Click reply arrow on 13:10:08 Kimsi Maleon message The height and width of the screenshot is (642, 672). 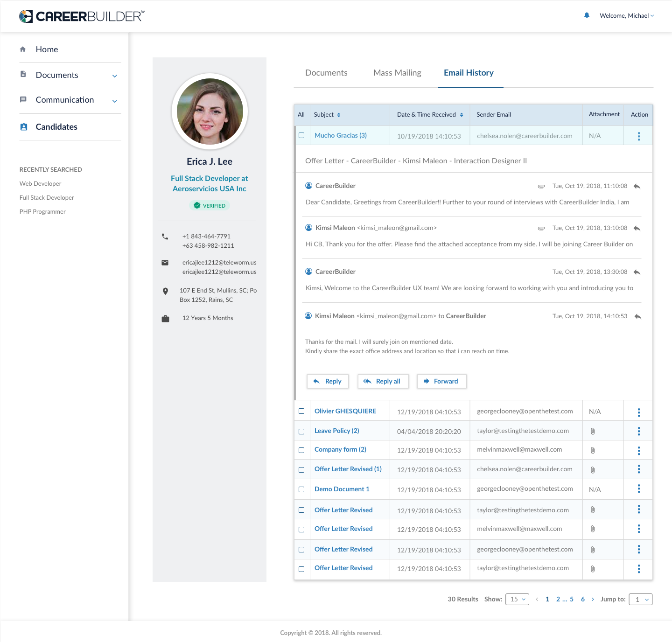pos(637,228)
